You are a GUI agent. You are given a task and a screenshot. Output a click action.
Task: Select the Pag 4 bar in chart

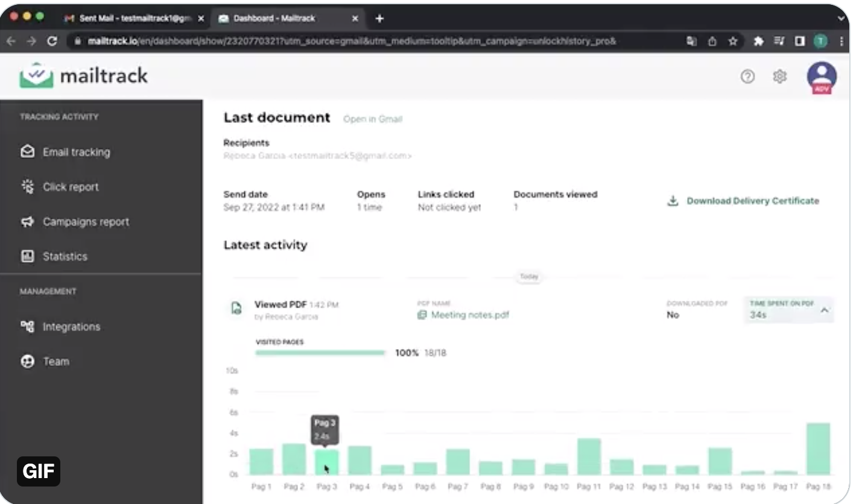tap(360, 460)
